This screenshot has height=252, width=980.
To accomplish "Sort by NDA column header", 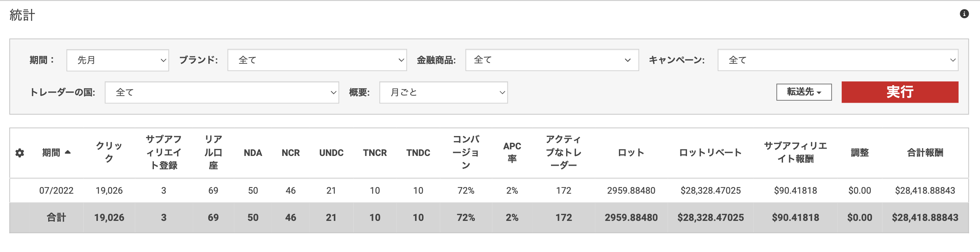I will coord(253,153).
